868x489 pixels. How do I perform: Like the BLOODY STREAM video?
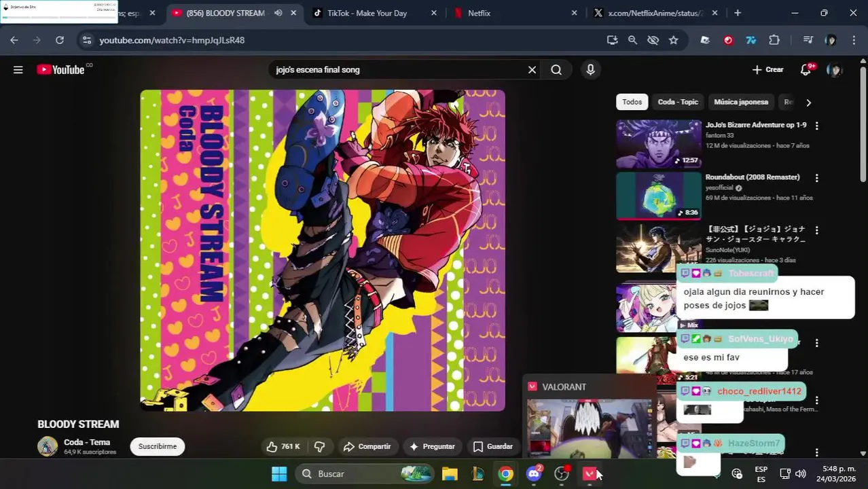tap(283, 446)
